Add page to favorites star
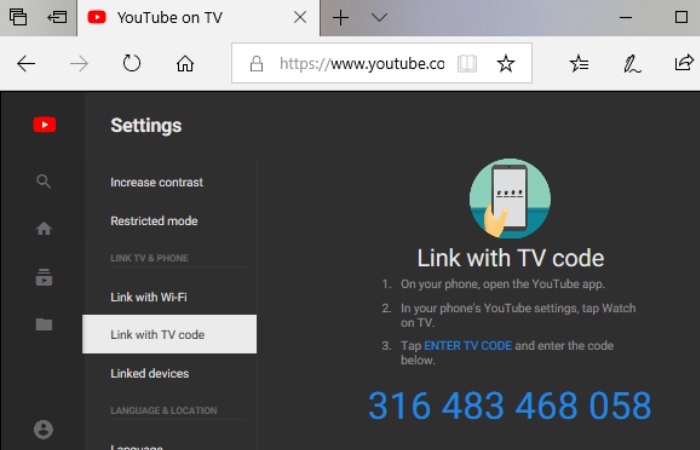This screenshot has width=700, height=450. pos(506,63)
